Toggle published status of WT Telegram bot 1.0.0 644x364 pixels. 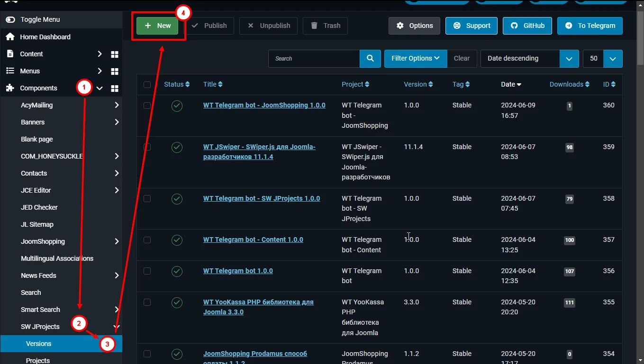pos(177,271)
